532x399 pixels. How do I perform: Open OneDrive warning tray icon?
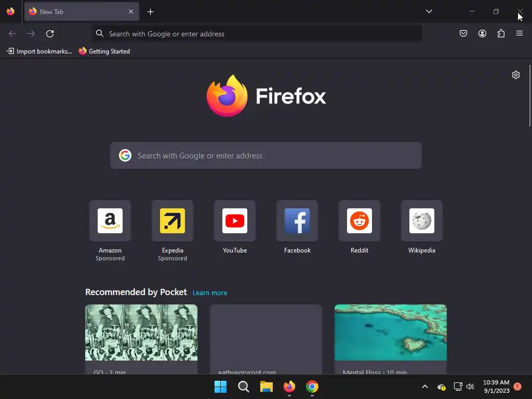[441, 387]
